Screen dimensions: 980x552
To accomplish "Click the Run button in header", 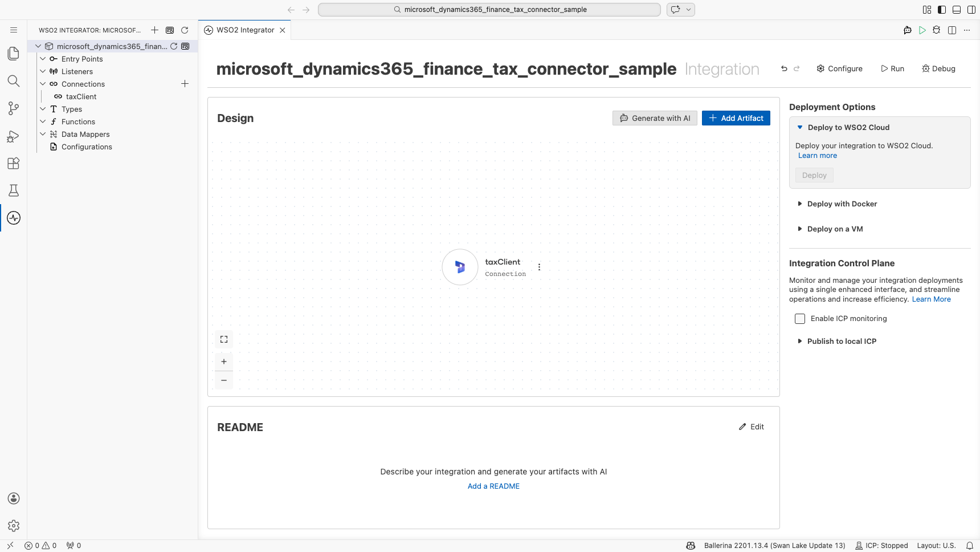I will pyautogui.click(x=892, y=68).
